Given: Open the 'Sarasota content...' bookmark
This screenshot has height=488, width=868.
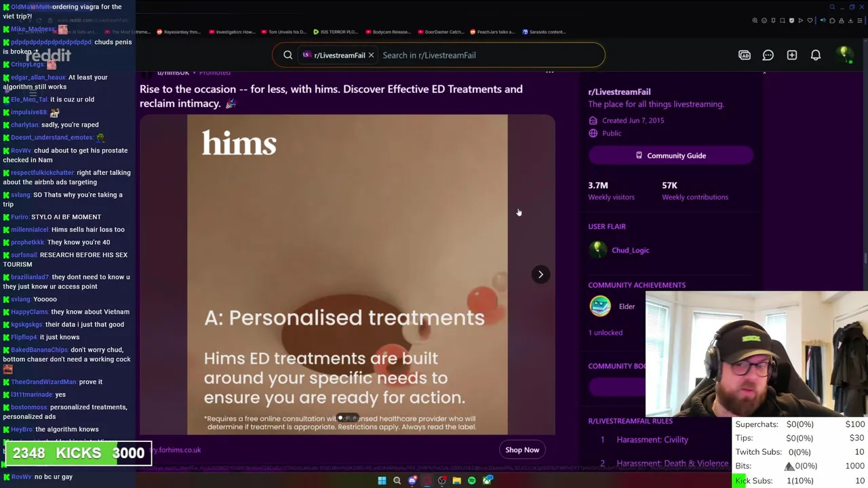Looking at the screenshot, I should (x=544, y=32).
